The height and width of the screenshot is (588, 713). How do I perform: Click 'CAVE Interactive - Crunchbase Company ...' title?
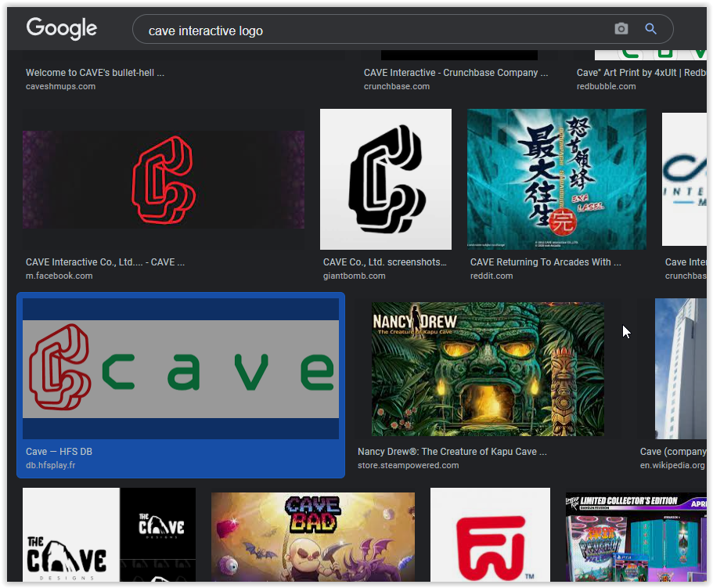456,73
